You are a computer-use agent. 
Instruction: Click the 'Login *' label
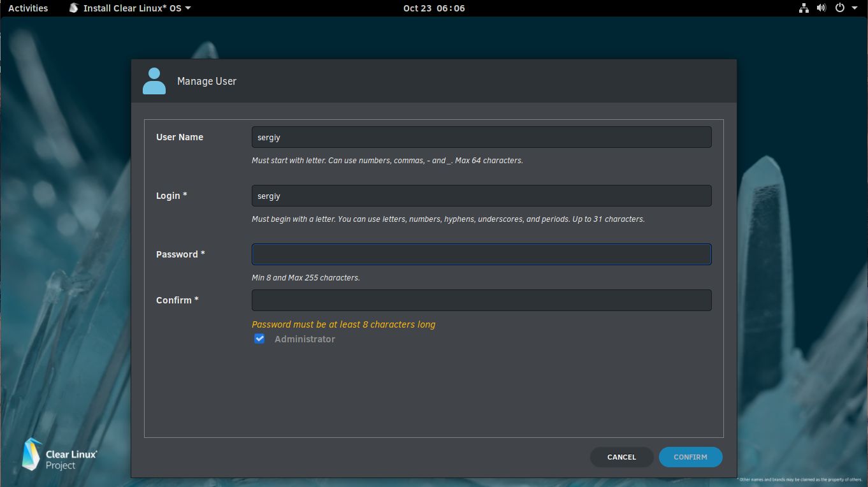click(x=171, y=196)
